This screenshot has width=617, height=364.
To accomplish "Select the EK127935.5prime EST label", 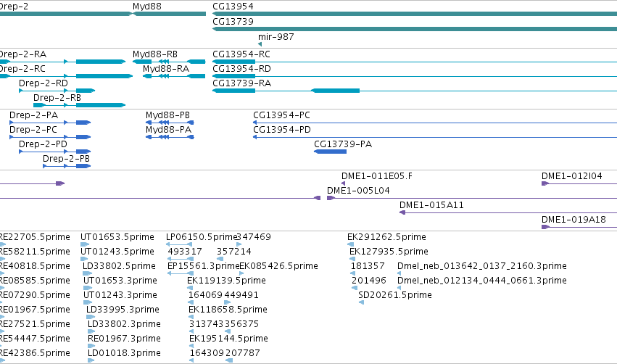I will (x=389, y=252).
